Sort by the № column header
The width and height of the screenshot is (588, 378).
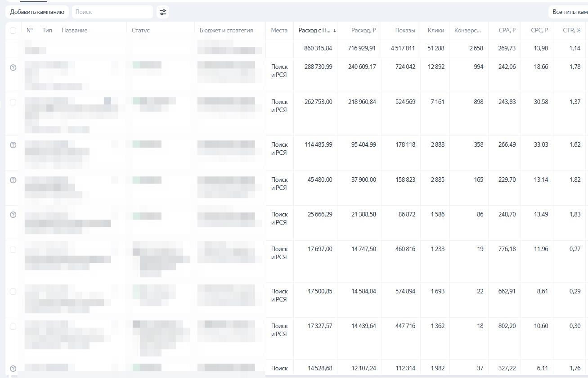pos(30,30)
